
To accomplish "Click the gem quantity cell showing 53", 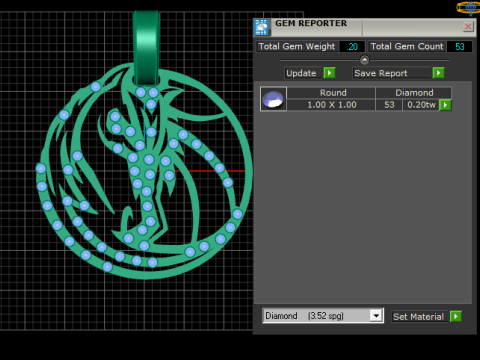I will (x=389, y=105).
